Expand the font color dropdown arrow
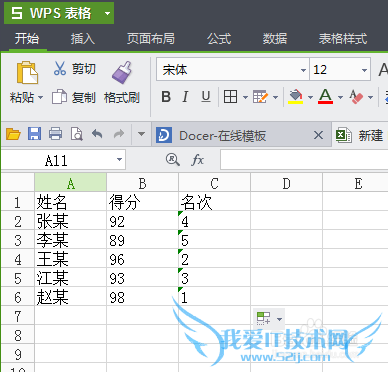 (340, 97)
